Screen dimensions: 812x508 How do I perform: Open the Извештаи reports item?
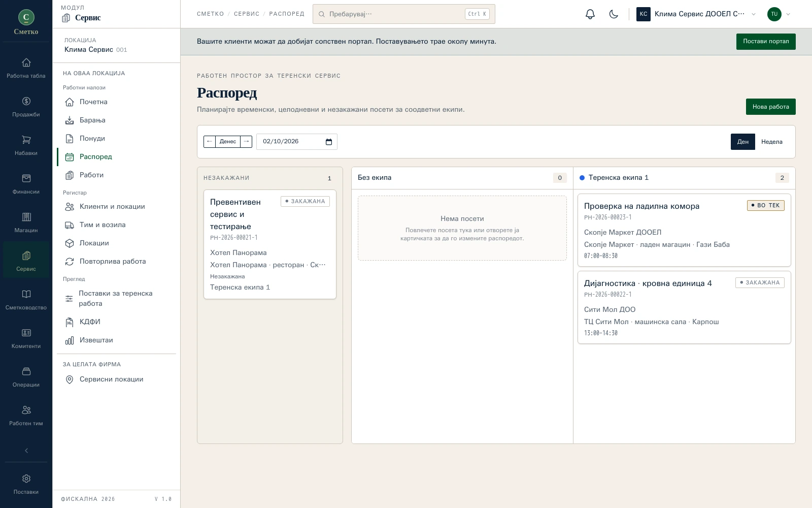tap(116, 340)
